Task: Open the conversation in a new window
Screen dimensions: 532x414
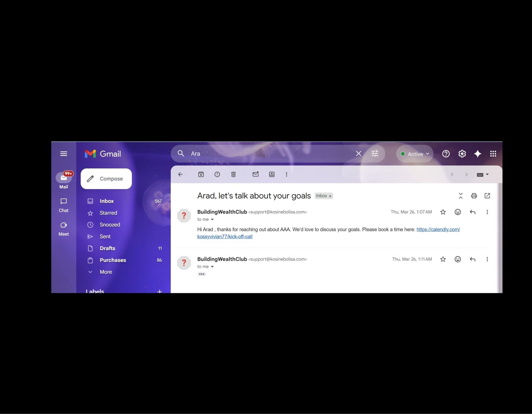Action: pos(487,196)
